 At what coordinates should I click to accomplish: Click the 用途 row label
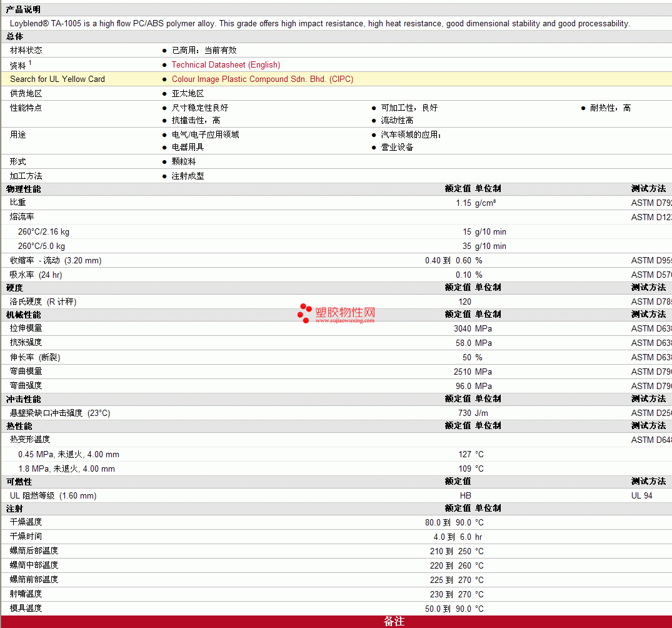tap(18, 135)
